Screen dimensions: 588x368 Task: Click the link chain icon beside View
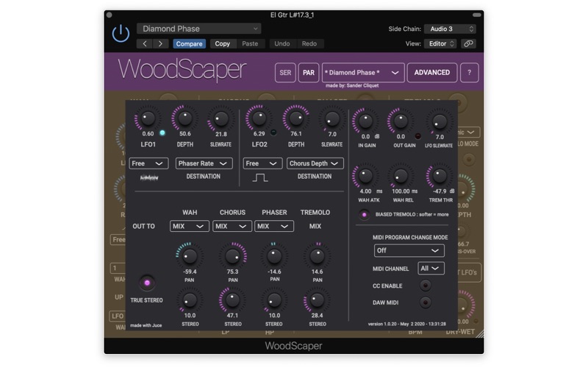coord(468,43)
